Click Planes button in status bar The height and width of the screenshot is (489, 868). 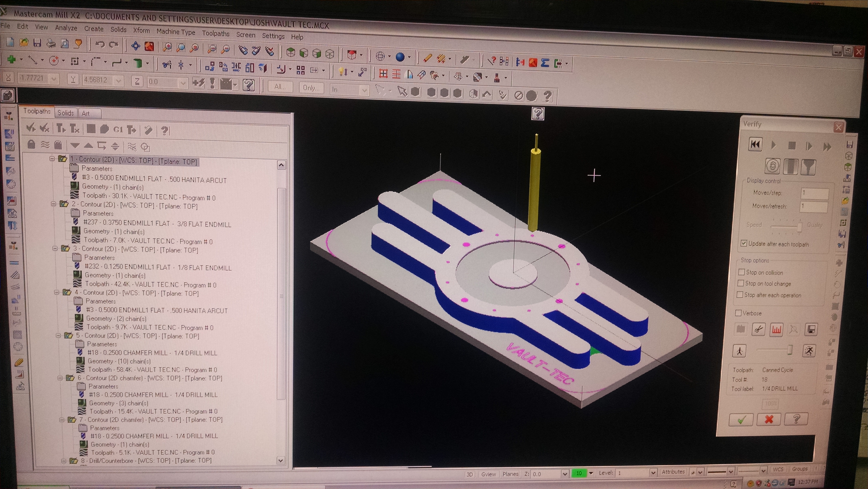click(511, 474)
